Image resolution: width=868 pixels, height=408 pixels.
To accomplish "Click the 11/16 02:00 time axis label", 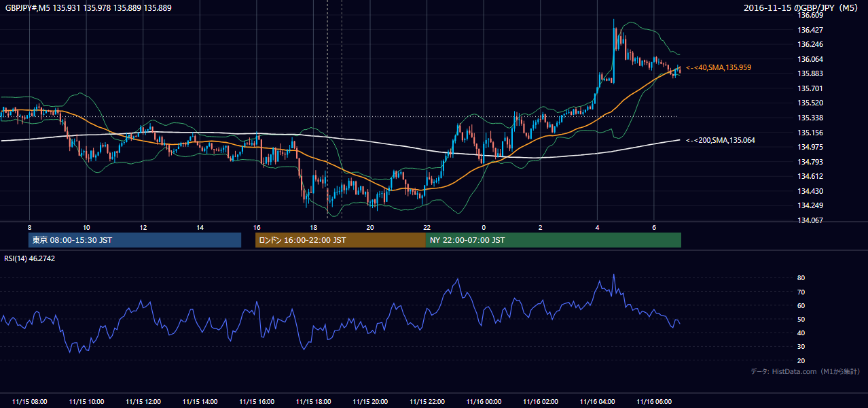I will click(541, 402).
